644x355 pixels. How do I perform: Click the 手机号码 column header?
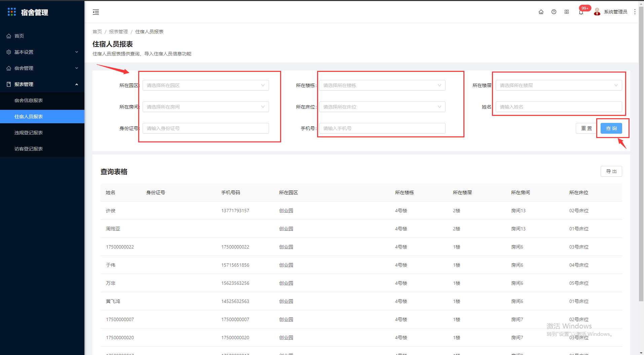pyautogui.click(x=231, y=192)
